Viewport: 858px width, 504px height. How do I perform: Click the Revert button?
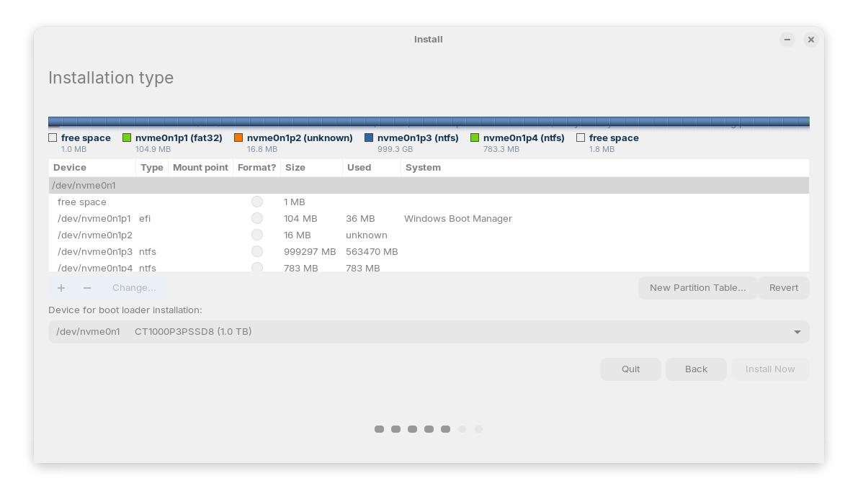pos(783,288)
